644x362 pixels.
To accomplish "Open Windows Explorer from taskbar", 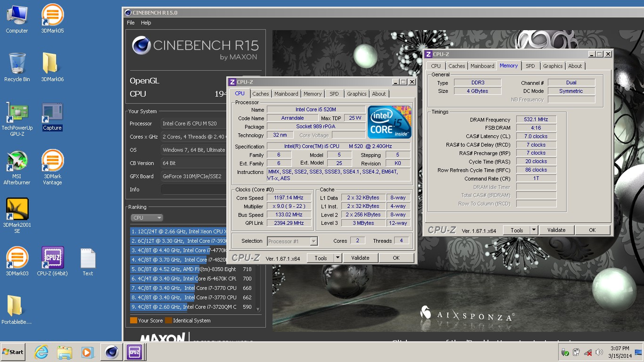I will 64,352.
